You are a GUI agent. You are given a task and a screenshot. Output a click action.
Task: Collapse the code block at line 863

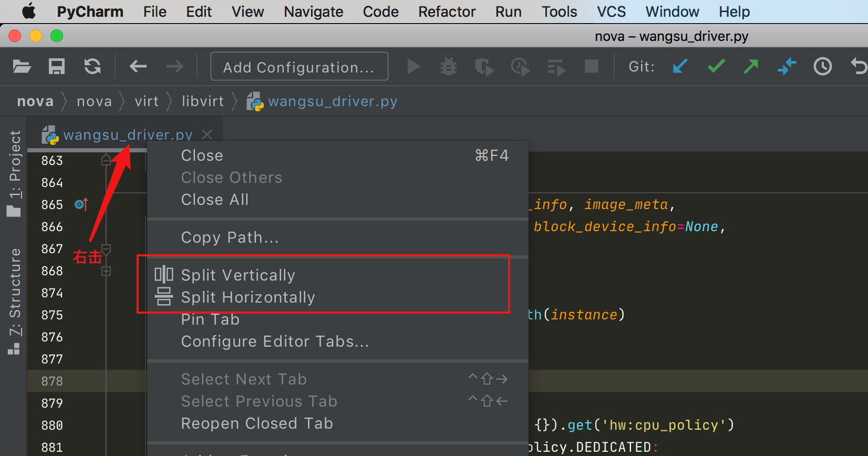106,161
